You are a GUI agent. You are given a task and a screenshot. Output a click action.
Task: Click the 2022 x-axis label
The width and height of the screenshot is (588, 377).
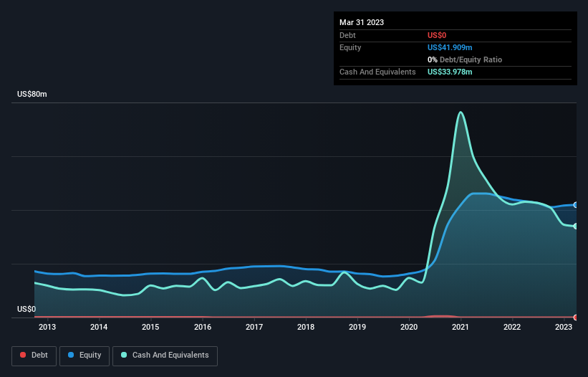click(x=512, y=327)
